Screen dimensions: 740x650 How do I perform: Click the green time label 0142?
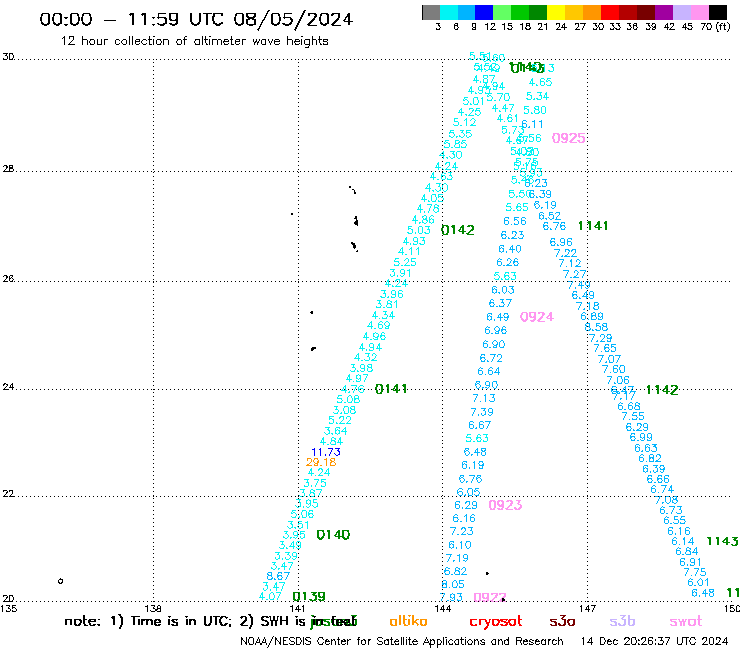[457, 230]
